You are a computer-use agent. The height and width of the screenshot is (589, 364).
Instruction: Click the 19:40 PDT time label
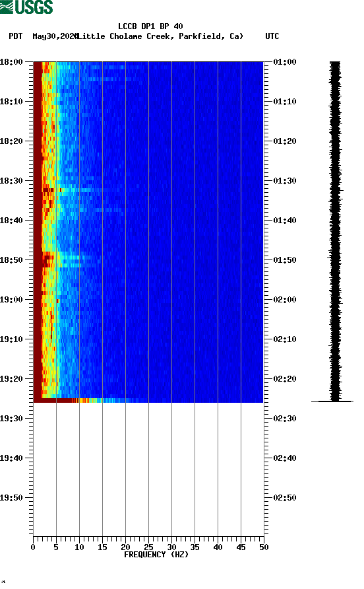coord(11,458)
